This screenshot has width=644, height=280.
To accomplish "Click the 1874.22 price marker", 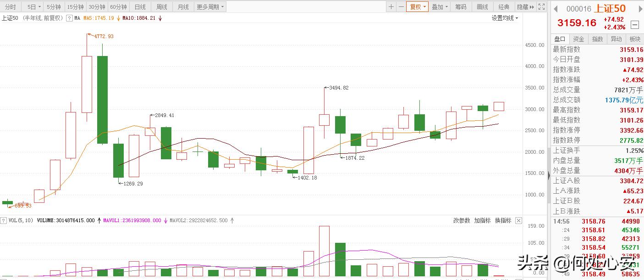I will [x=355, y=158].
